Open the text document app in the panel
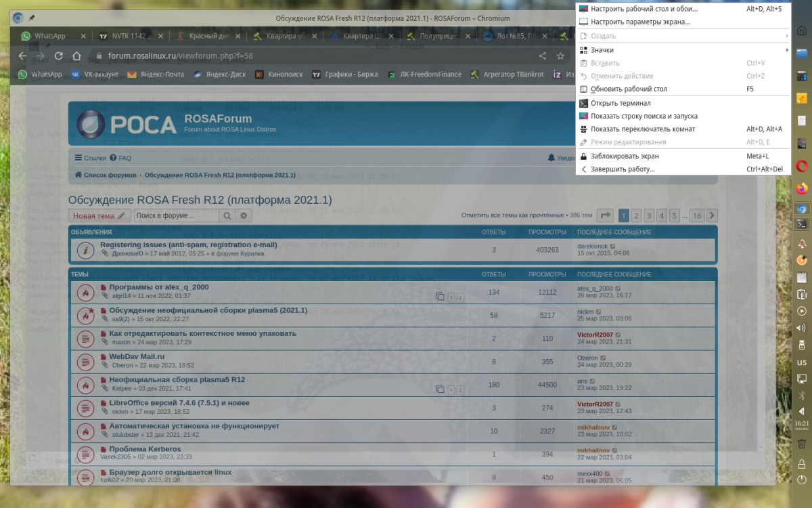Viewport: 812px width, 508px height. click(x=802, y=121)
